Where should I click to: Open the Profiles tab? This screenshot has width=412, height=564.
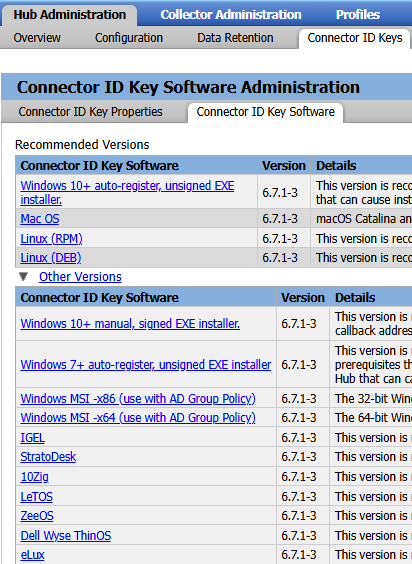(x=358, y=15)
